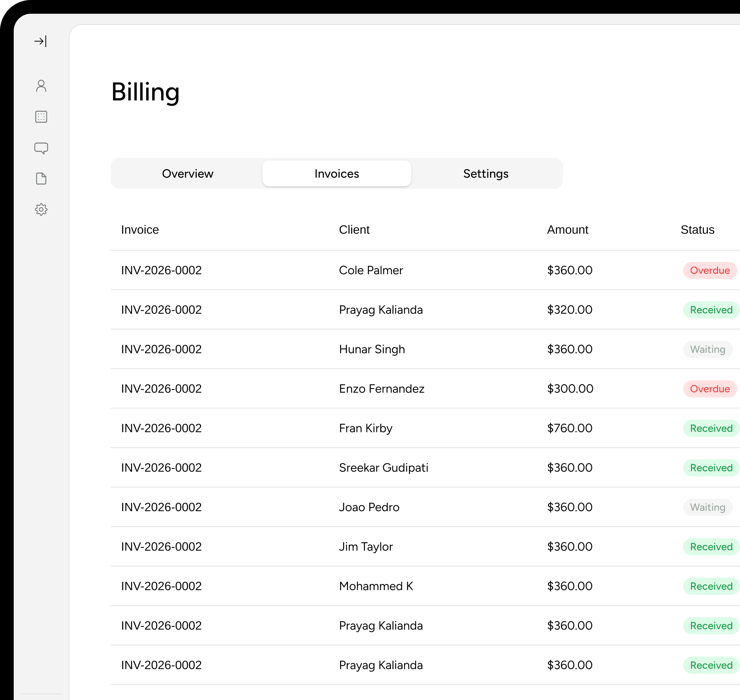Sort the table by the Client column
740x700 pixels.
[354, 229]
